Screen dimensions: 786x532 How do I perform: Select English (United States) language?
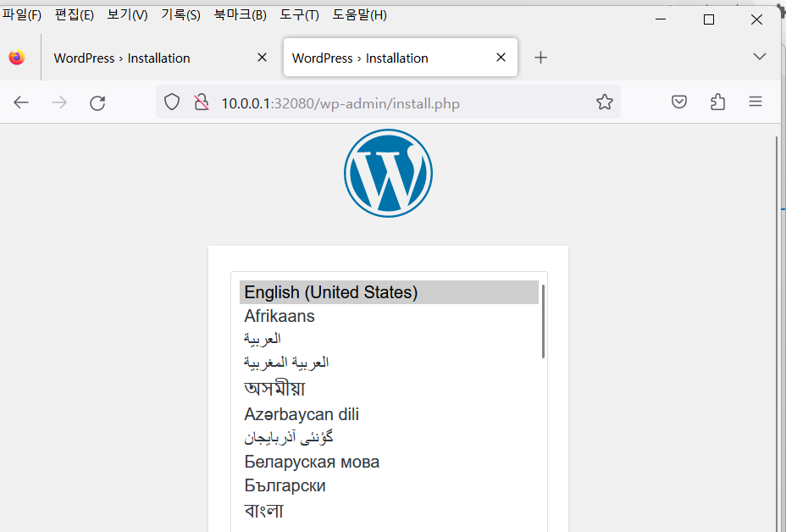(389, 292)
